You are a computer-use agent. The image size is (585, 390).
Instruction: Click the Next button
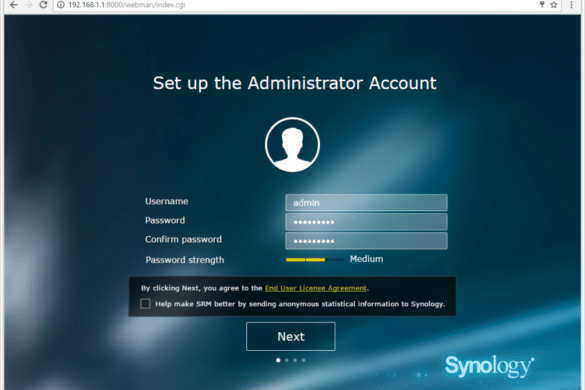pyautogui.click(x=291, y=336)
